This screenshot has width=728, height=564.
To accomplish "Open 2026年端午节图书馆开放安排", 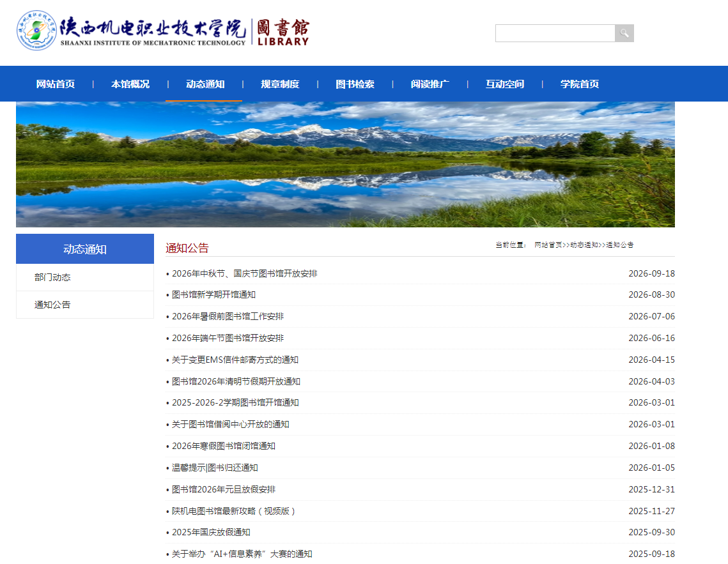I will 228,338.
